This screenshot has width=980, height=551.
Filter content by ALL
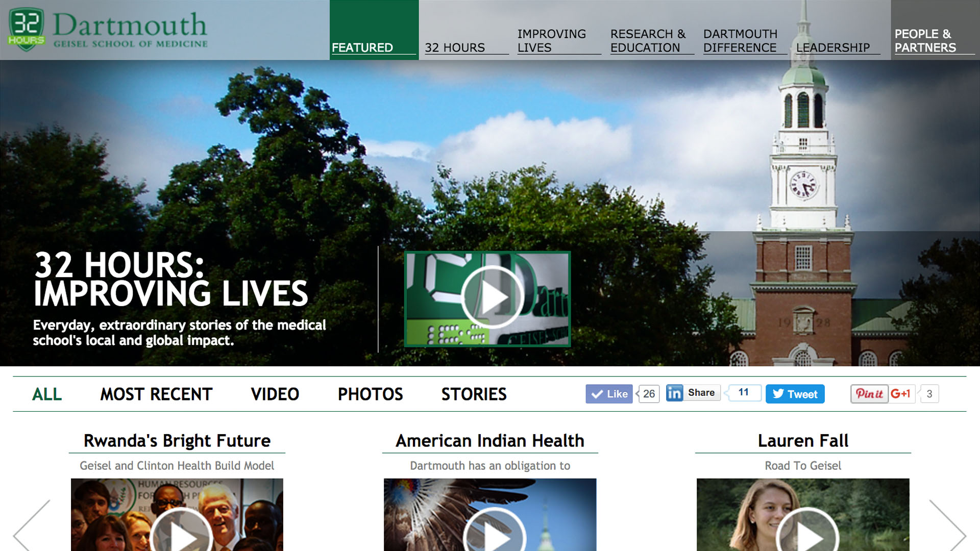47,394
